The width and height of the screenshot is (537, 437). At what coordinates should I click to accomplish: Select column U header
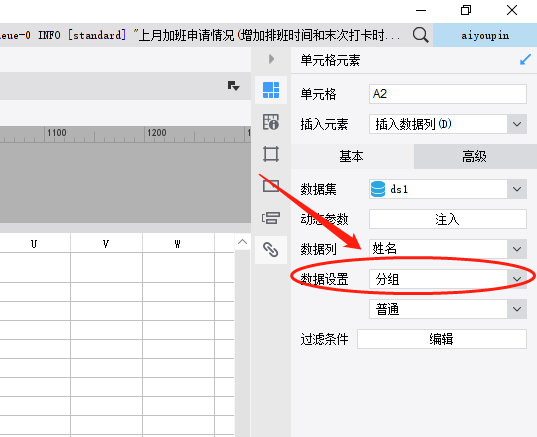point(34,244)
